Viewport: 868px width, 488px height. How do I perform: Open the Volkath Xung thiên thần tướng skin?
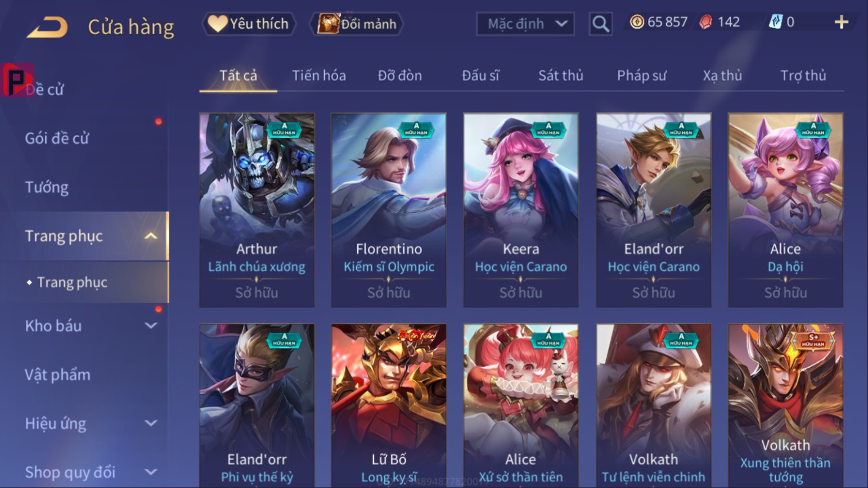click(x=785, y=405)
